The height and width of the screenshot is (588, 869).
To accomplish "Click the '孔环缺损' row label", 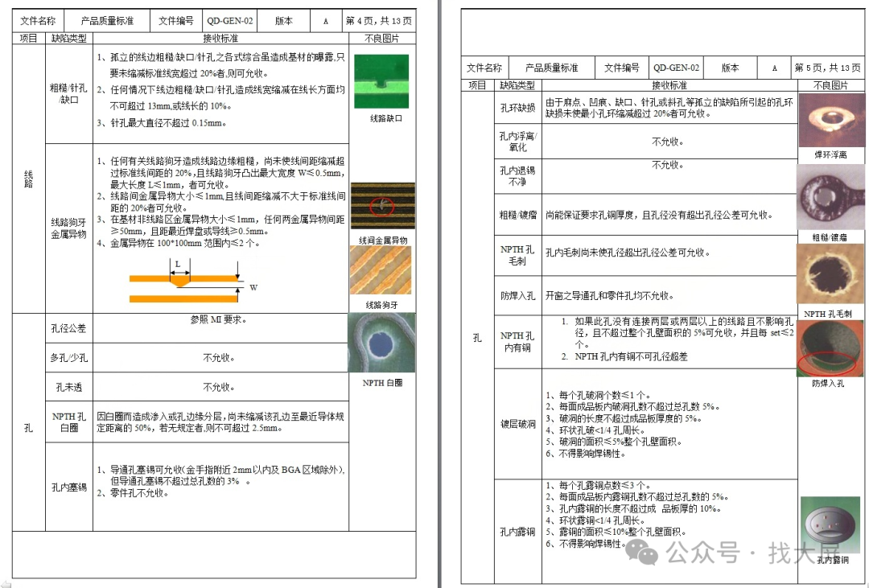I will 517,108.
